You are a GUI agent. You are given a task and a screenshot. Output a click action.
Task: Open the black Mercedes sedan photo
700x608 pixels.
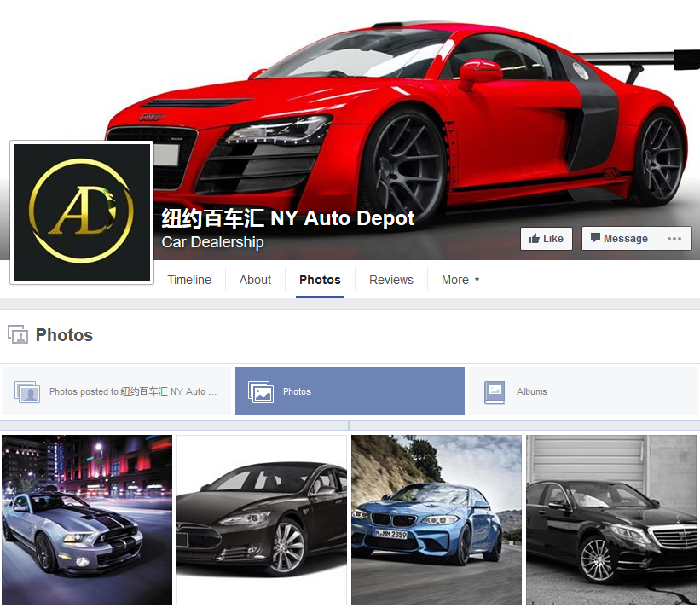[x=611, y=520]
